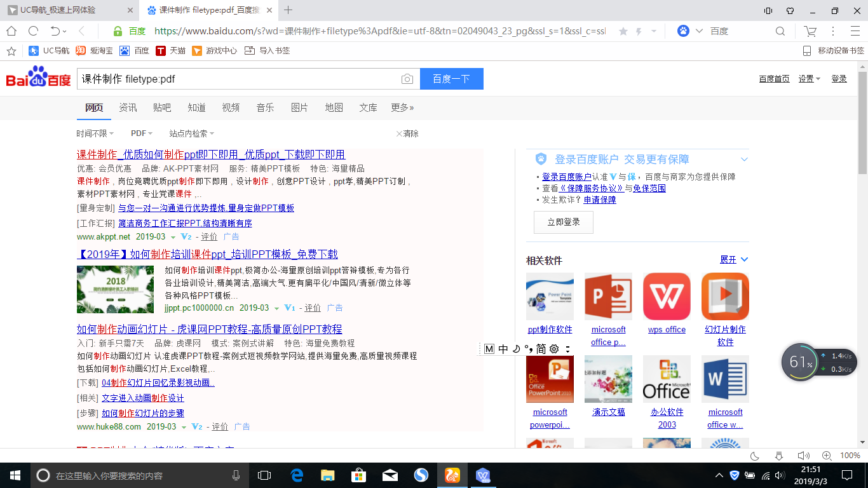Open the 时间不限 time filter dropdown
The image size is (868, 488).
point(95,133)
